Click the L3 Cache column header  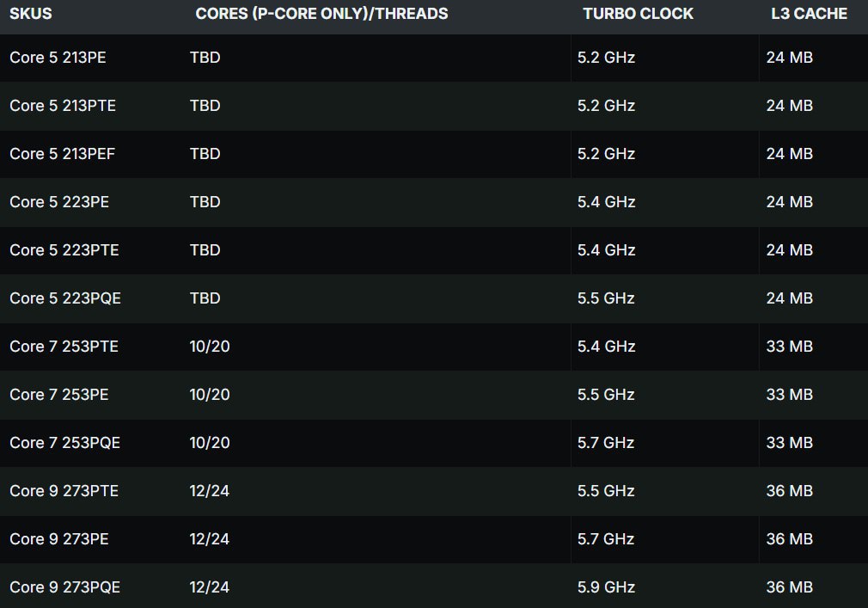point(809,14)
